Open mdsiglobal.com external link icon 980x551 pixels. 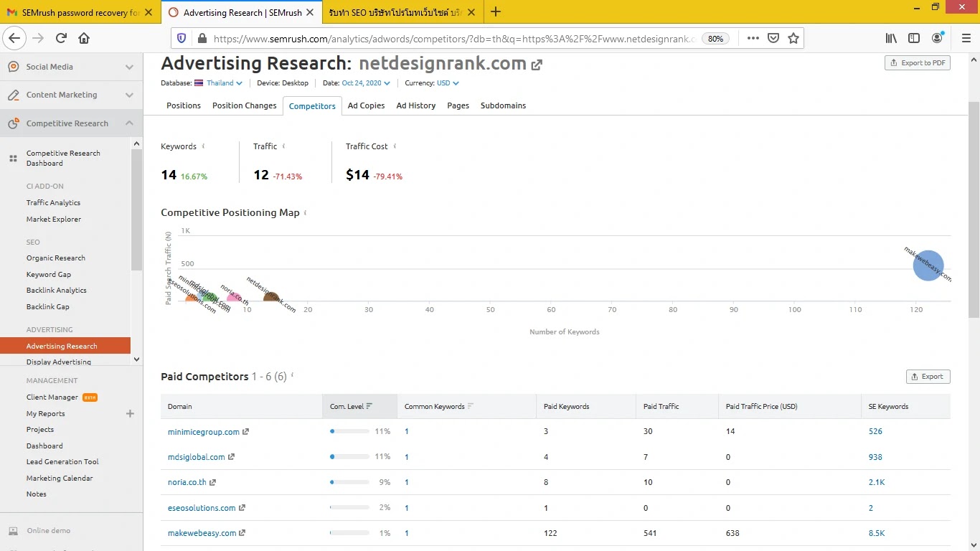click(231, 457)
